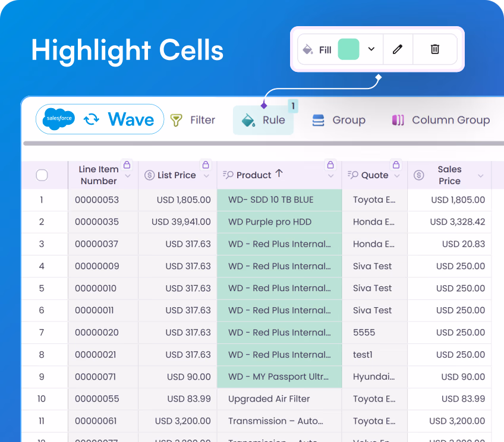Click lock icon on Quote column
Viewport: 504px width, 442px height.
coord(396,165)
